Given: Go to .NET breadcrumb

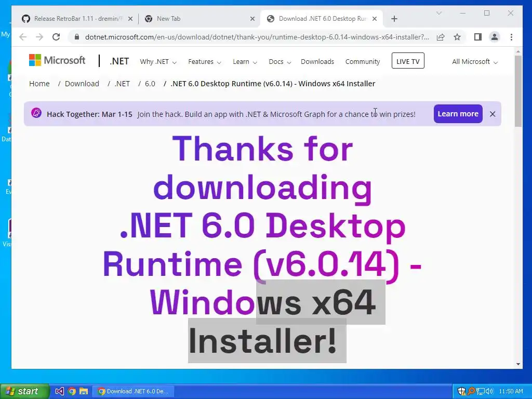Looking at the screenshot, I should (122, 84).
